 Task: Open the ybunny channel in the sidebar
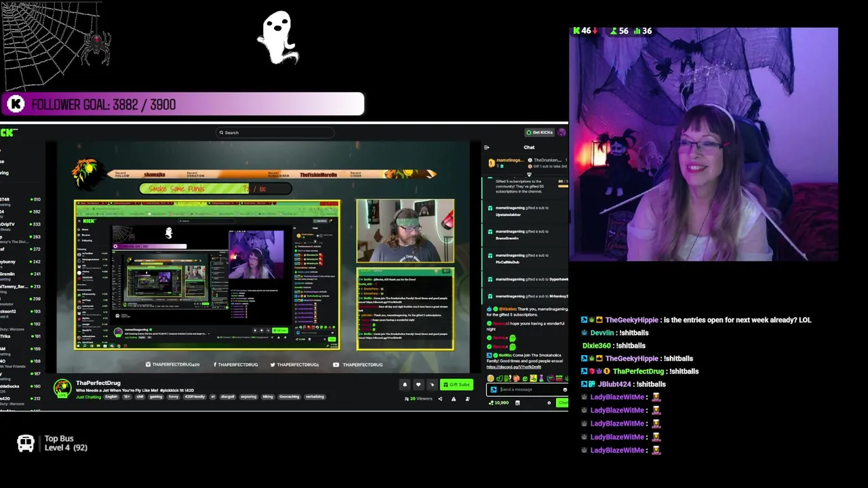[x=20, y=262]
